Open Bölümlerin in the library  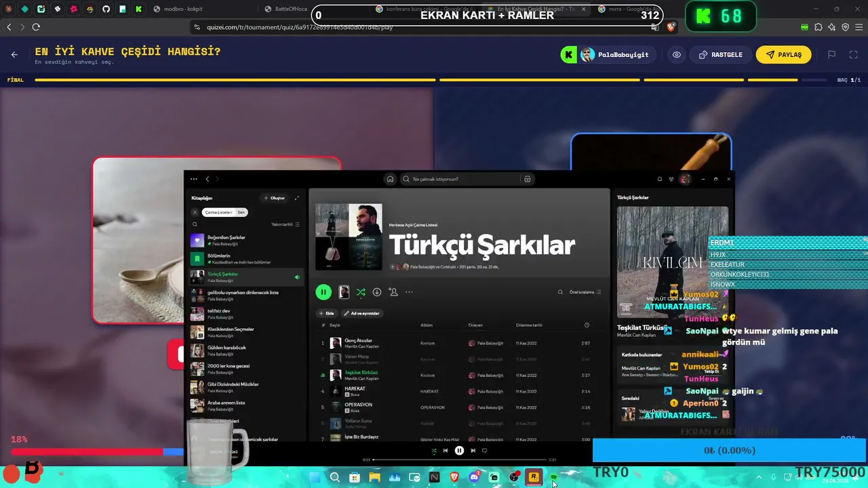pyautogui.click(x=246, y=259)
